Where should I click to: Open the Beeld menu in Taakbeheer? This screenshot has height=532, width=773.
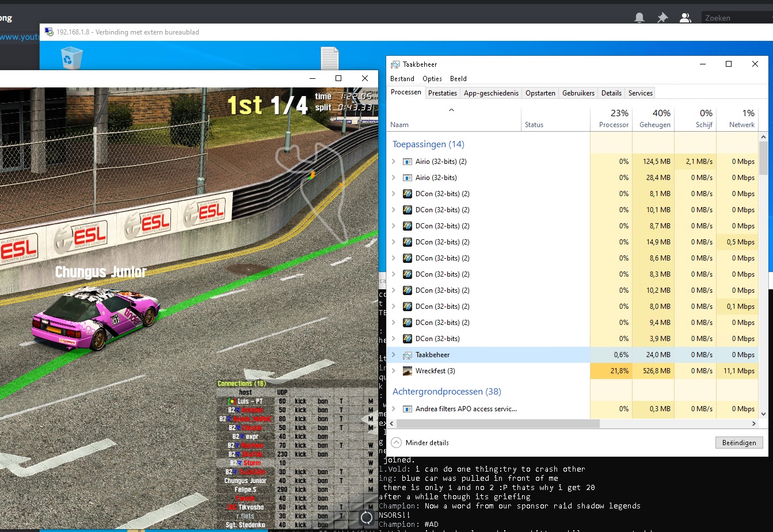(x=458, y=79)
